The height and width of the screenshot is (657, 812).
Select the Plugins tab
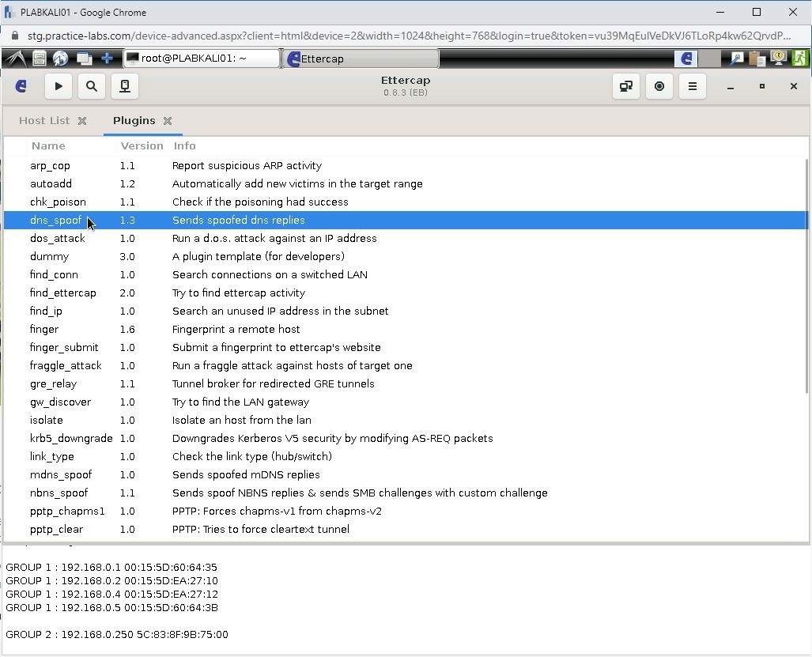(134, 120)
